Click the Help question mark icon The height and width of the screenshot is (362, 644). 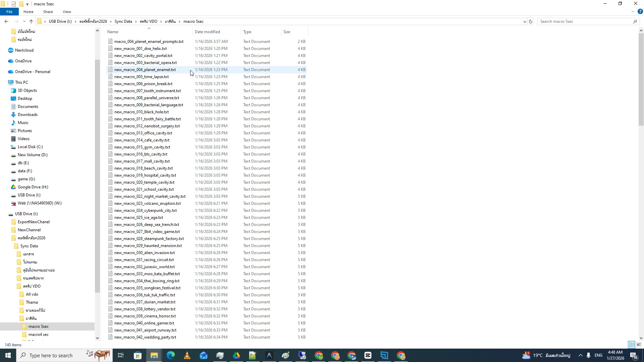640,12
